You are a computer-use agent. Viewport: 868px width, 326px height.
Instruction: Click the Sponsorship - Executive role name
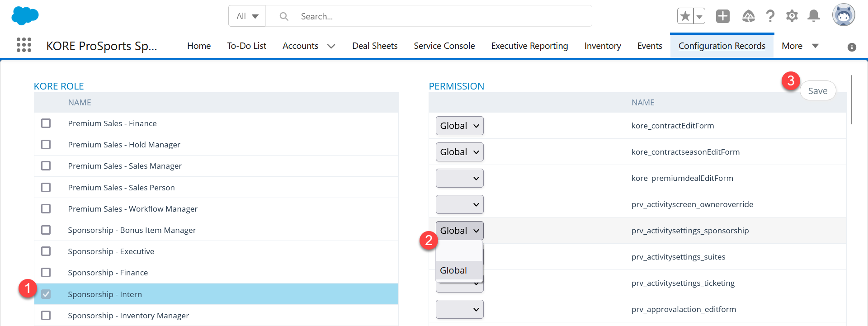111,251
